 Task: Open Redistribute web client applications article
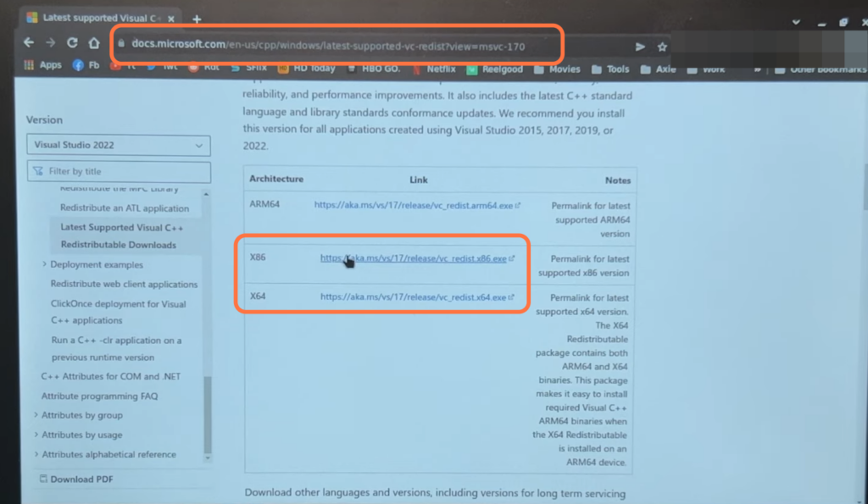(x=124, y=284)
